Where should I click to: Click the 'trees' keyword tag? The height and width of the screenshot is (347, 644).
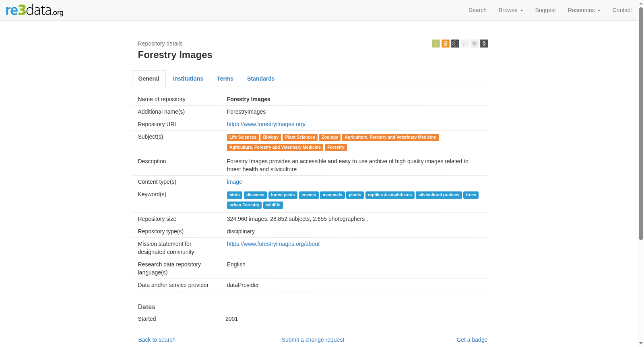click(x=471, y=195)
